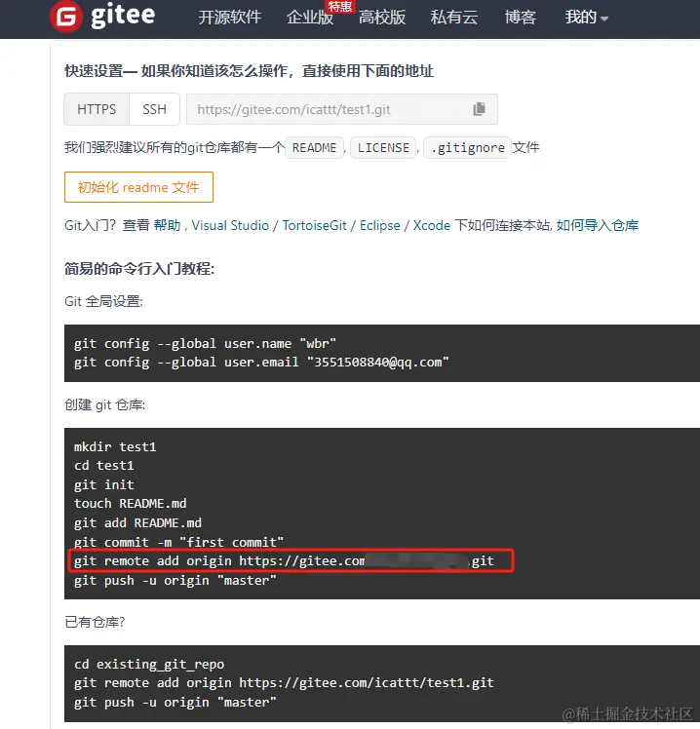Click the git config user.name line
700x729 pixels.
(205, 344)
